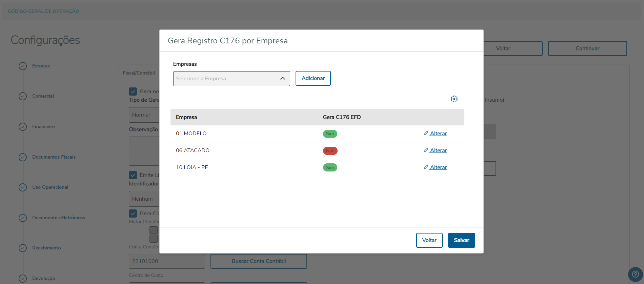Click the Comercial step check icon
Screen dimensions: 644x284
coord(23,96)
